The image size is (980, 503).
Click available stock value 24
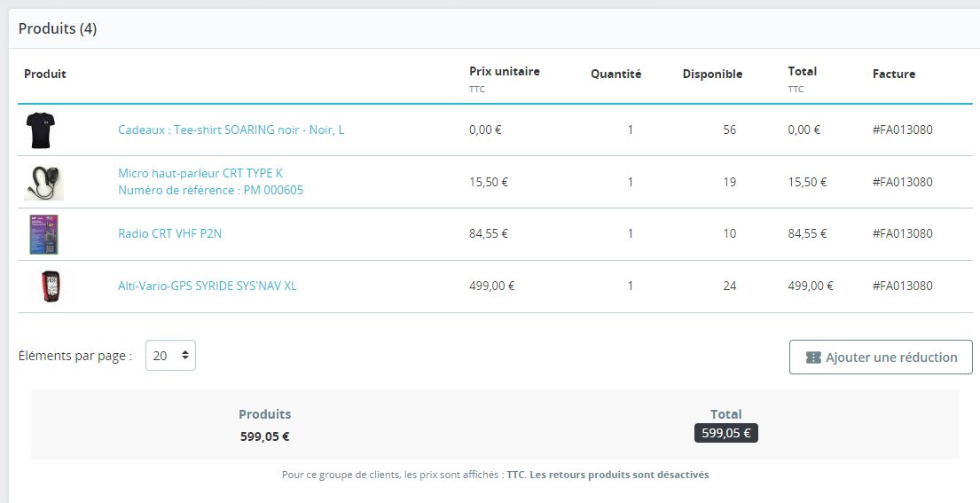click(729, 287)
